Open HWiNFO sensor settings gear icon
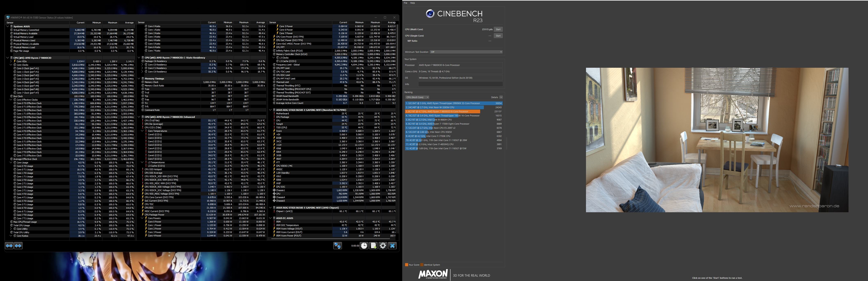The height and width of the screenshot is (281, 868). 383,246
